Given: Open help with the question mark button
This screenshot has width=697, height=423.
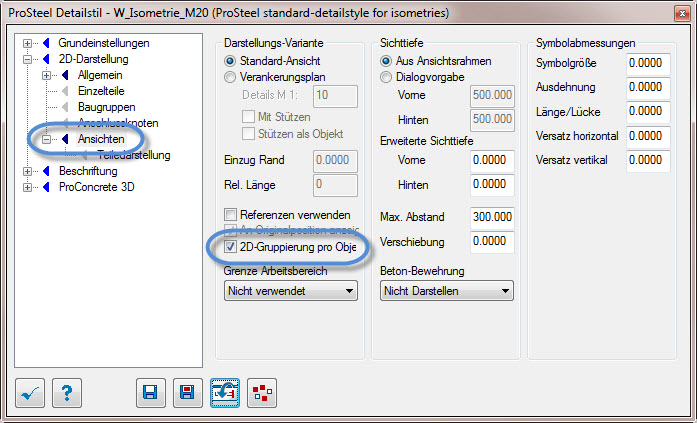Looking at the screenshot, I should tap(67, 393).
